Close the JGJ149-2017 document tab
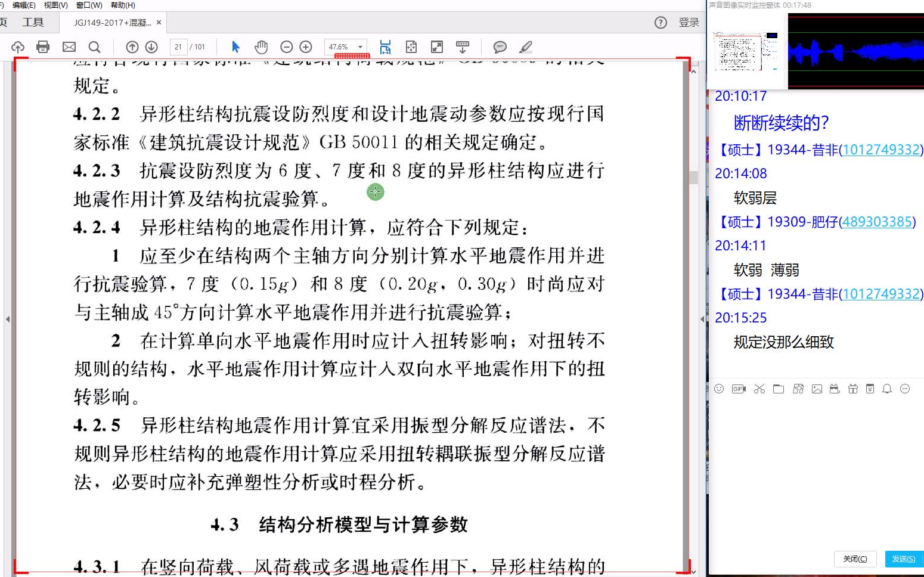 tap(159, 23)
